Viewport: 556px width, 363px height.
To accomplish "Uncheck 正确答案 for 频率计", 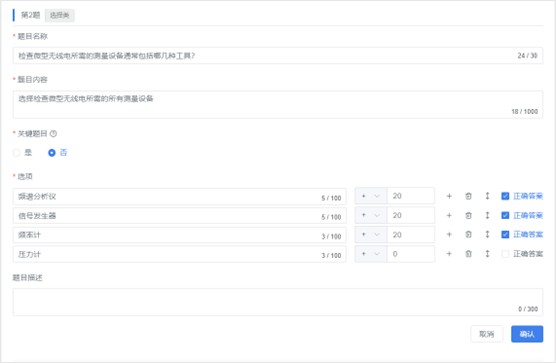I will click(x=505, y=234).
